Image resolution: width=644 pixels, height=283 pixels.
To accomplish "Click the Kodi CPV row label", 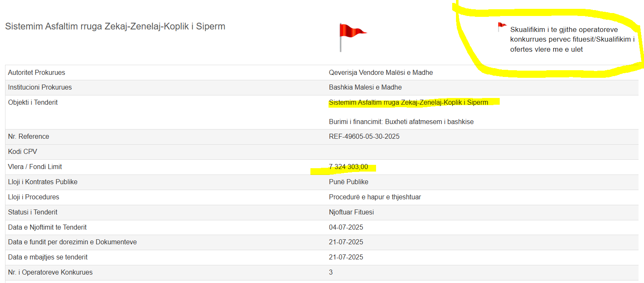I will (23, 152).
